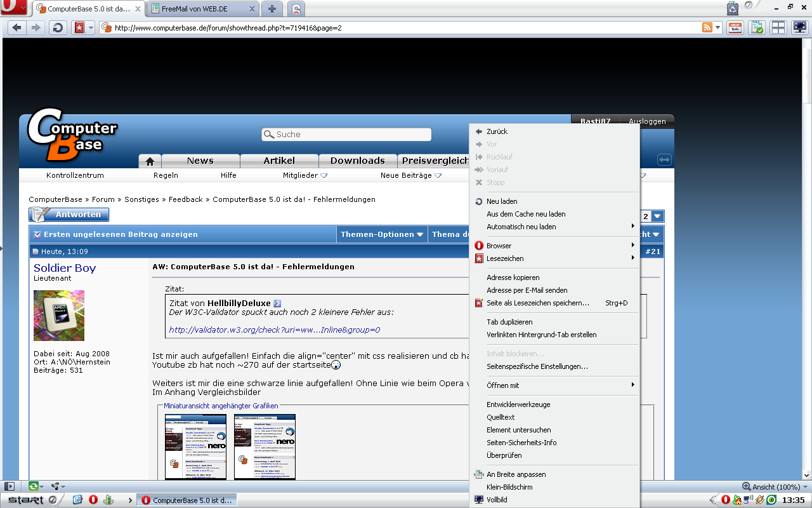Select 'Adresse kopieren' menu entry
The height and width of the screenshot is (508, 812).
[554, 277]
